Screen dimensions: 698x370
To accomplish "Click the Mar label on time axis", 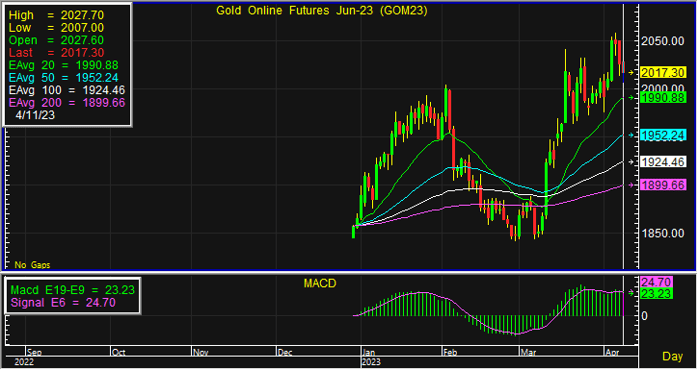I will tap(528, 352).
